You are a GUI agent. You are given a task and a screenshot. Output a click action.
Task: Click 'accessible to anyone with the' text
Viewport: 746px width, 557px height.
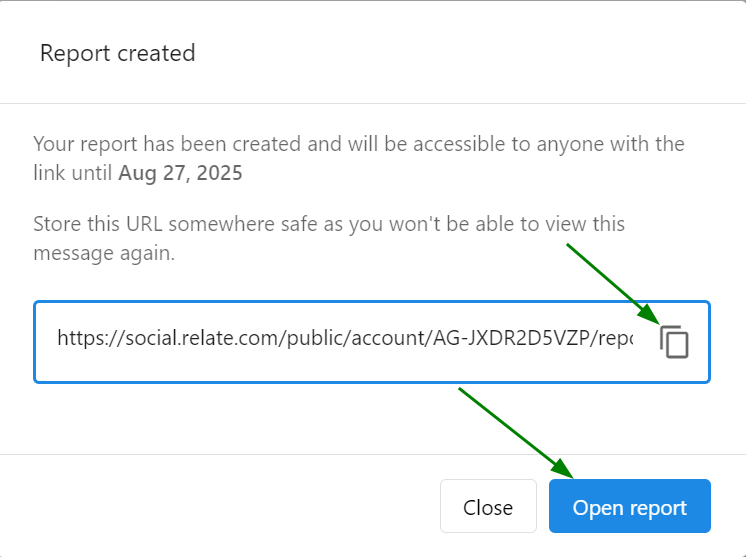click(x=549, y=144)
